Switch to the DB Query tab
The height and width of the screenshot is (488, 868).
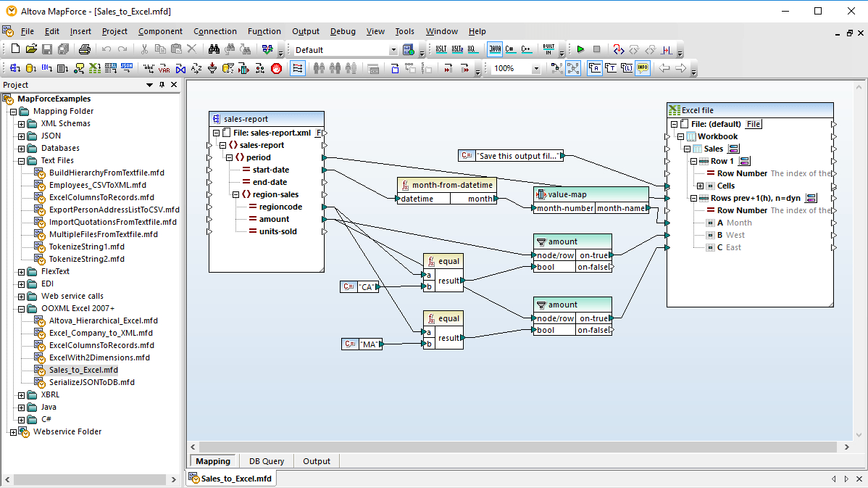(x=266, y=460)
